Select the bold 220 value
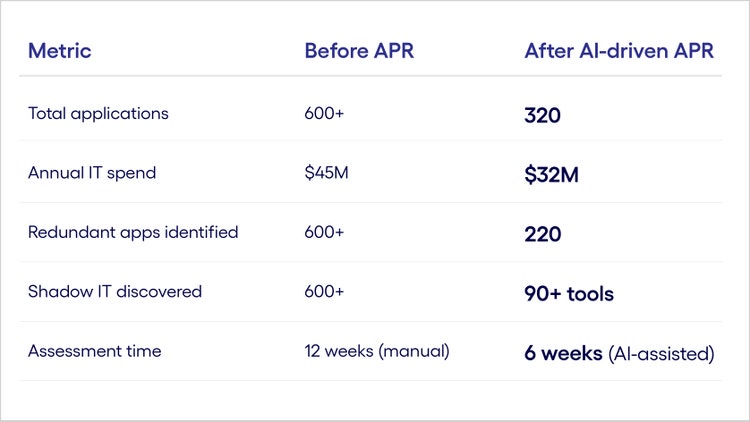Screen dimensions: 750x422 click(x=542, y=234)
